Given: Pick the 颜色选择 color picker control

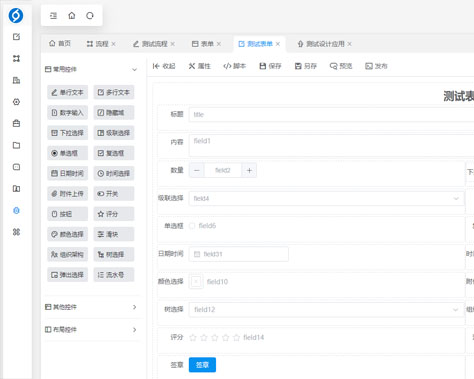Looking at the screenshot, I should (x=68, y=234).
